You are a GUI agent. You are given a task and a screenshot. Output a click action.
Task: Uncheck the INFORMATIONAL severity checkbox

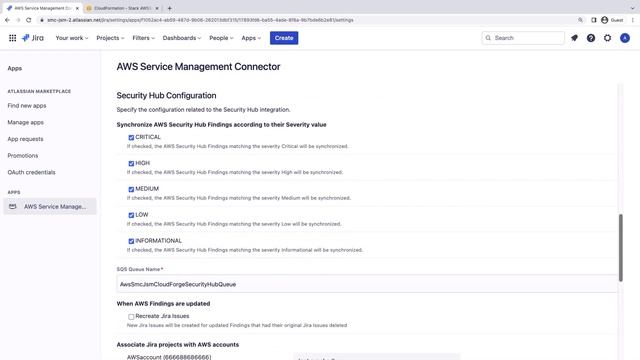pyautogui.click(x=131, y=241)
